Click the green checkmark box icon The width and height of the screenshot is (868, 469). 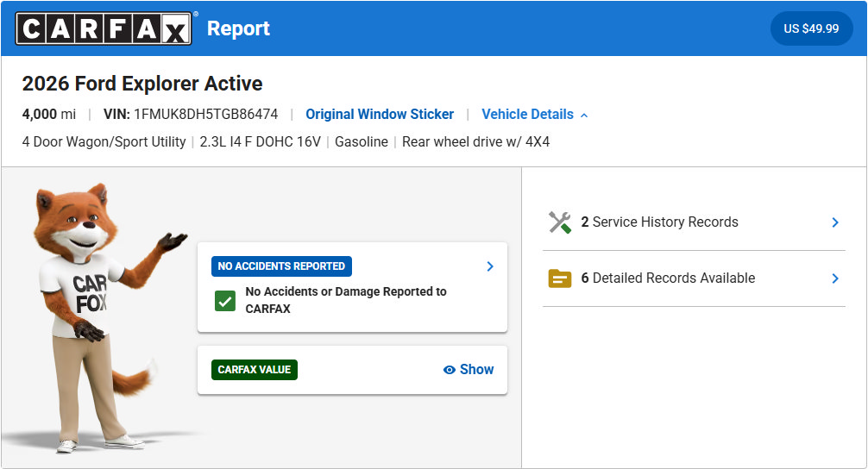point(225,301)
